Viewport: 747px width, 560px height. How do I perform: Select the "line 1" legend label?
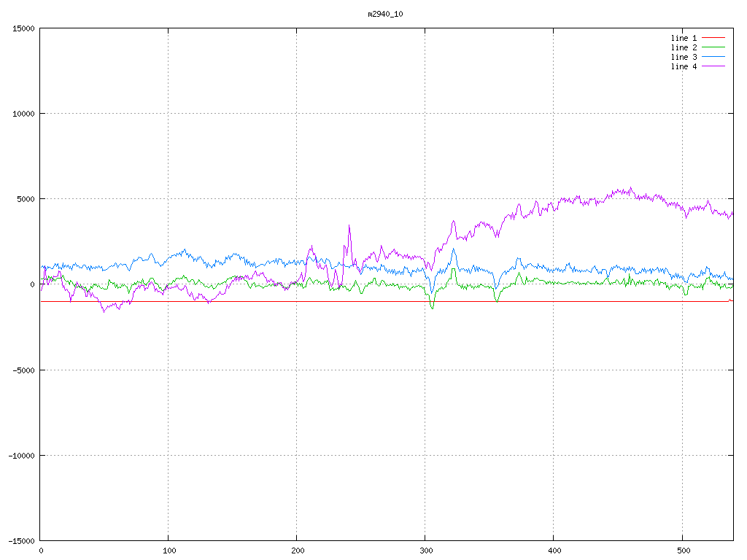(x=684, y=38)
